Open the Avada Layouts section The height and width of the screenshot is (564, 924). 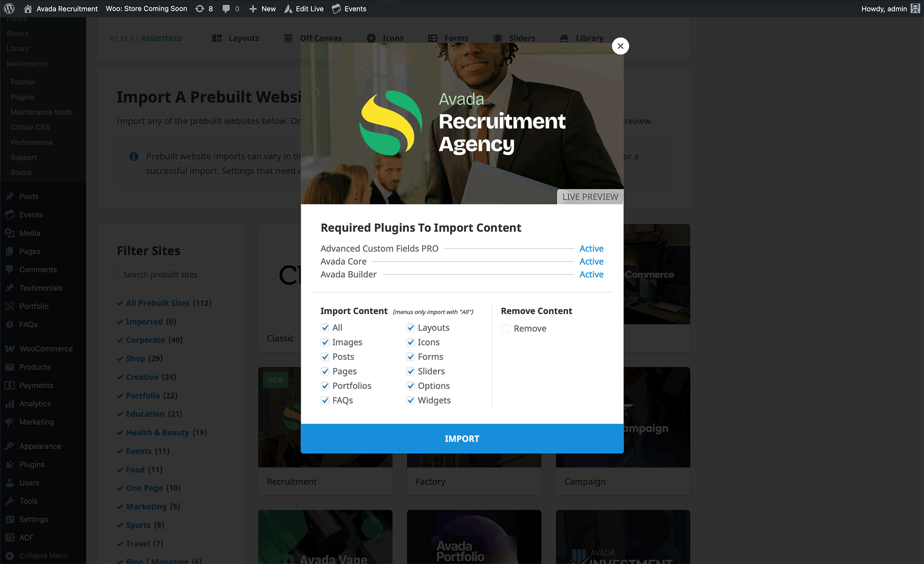point(243,38)
